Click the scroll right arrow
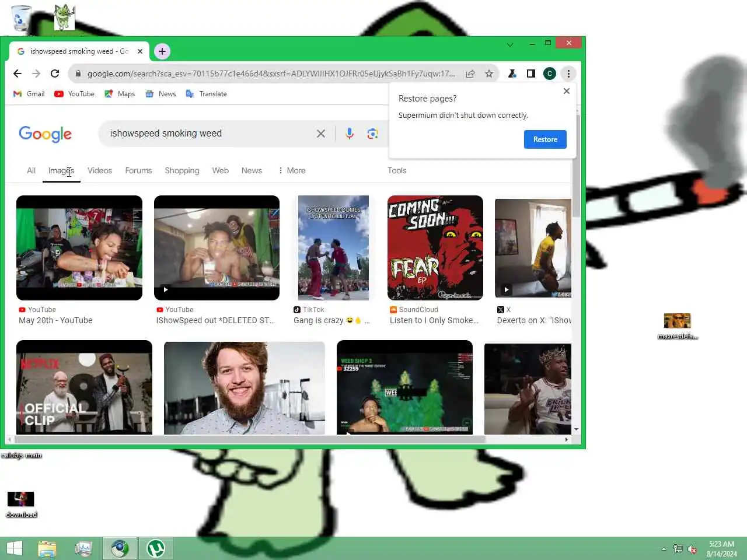747x560 pixels. (567, 439)
